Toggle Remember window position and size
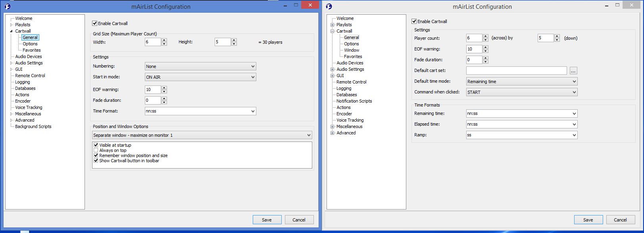This screenshot has width=644, height=233. pos(96,155)
